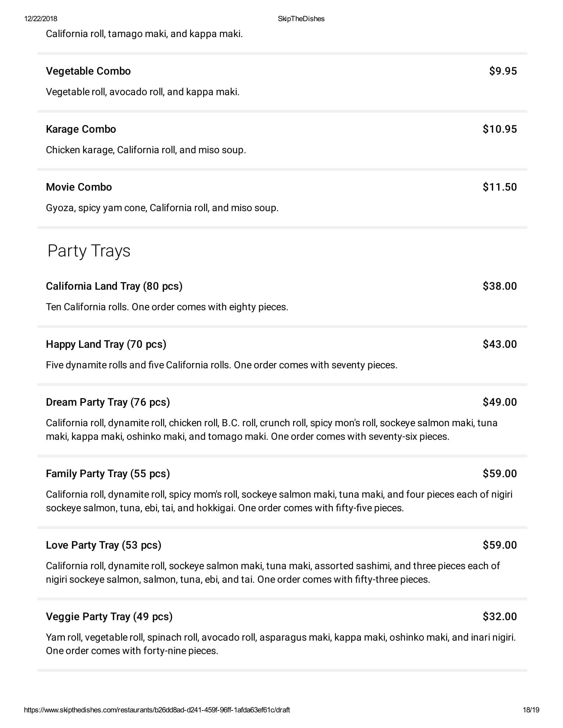Click the Vegetable Combo menu item title

[88, 71]
